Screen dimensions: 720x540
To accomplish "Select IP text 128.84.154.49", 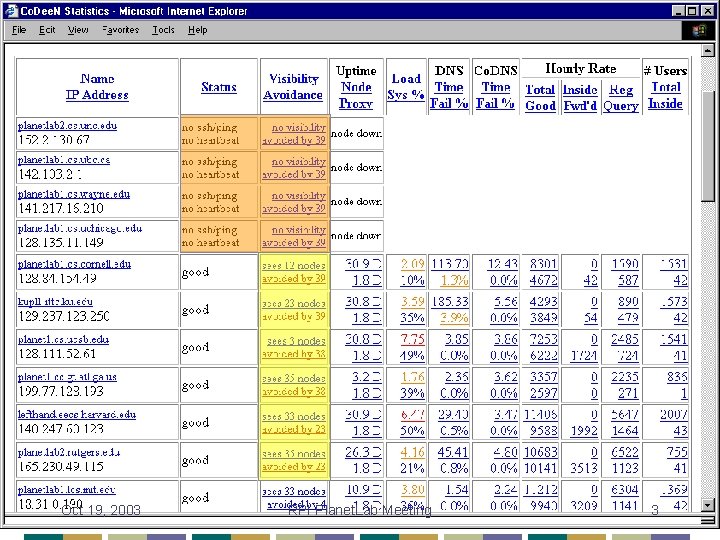I will coord(57,278).
